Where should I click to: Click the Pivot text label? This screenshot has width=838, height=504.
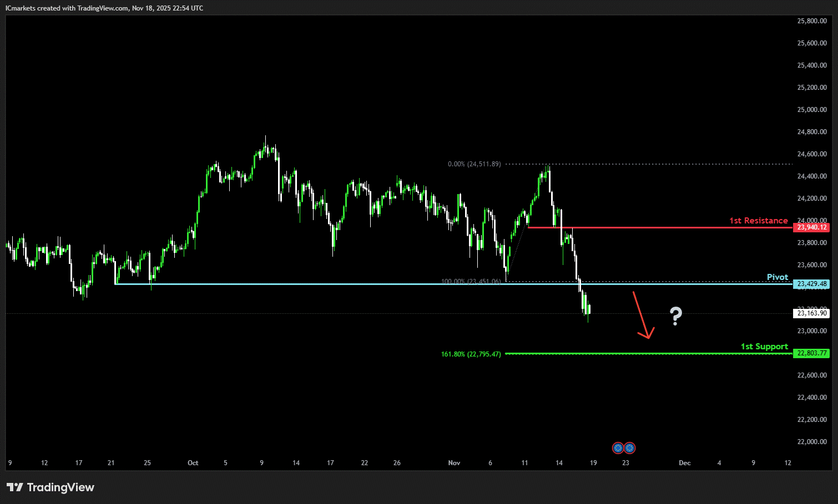pos(777,277)
